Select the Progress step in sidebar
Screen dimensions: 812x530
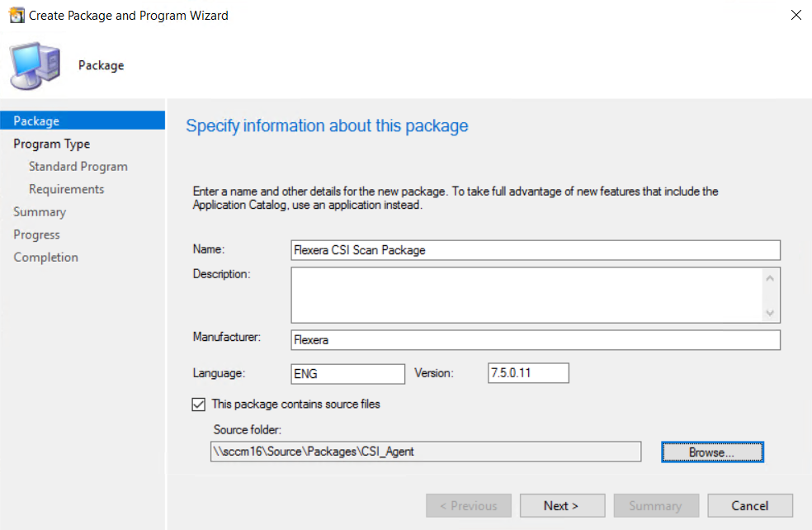click(x=37, y=234)
